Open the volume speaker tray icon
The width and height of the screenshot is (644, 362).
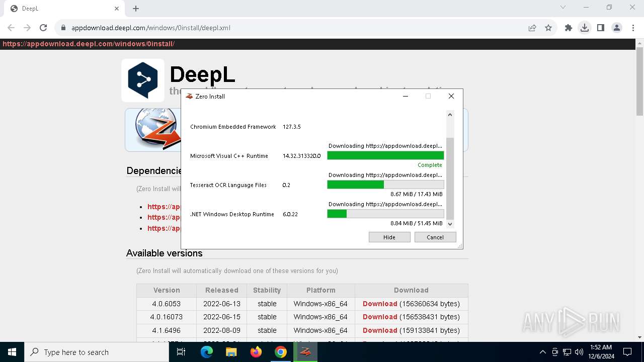pos(579,352)
